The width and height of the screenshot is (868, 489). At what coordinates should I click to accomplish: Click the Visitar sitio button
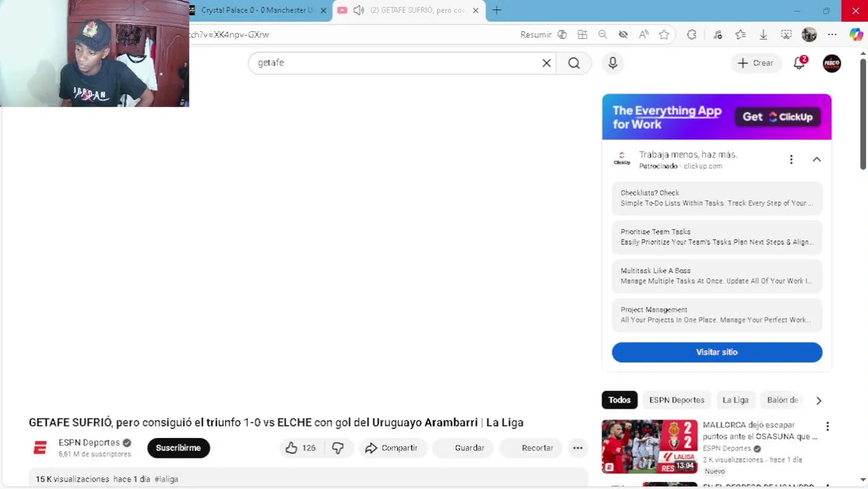tap(717, 352)
